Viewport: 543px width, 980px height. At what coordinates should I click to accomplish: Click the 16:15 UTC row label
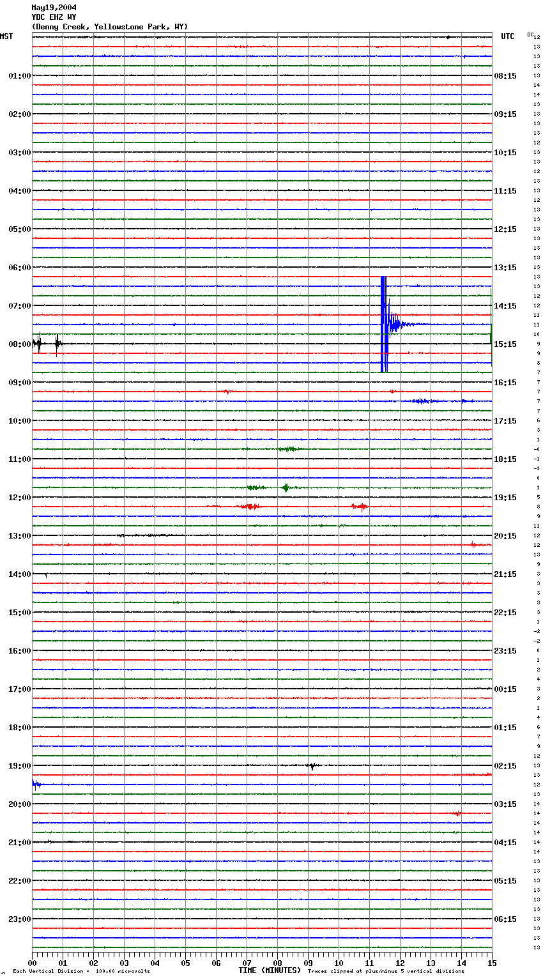click(x=505, y=383)
